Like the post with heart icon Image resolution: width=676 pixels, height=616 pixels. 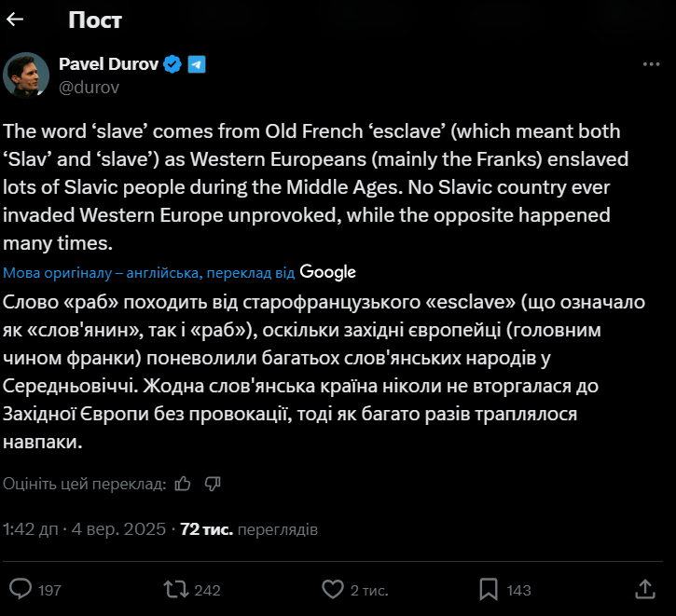[332, 589]
